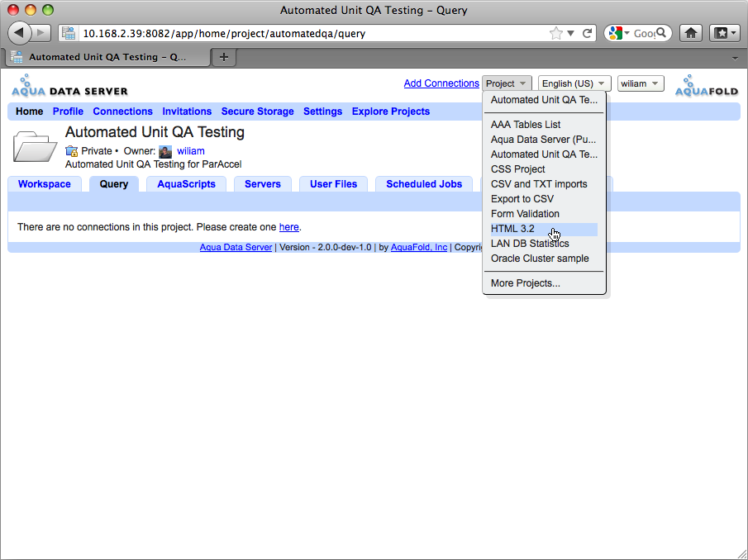Screen dimensions: 748x560
Task: Open Secure Storage navigation link
Action: [257, 112]
